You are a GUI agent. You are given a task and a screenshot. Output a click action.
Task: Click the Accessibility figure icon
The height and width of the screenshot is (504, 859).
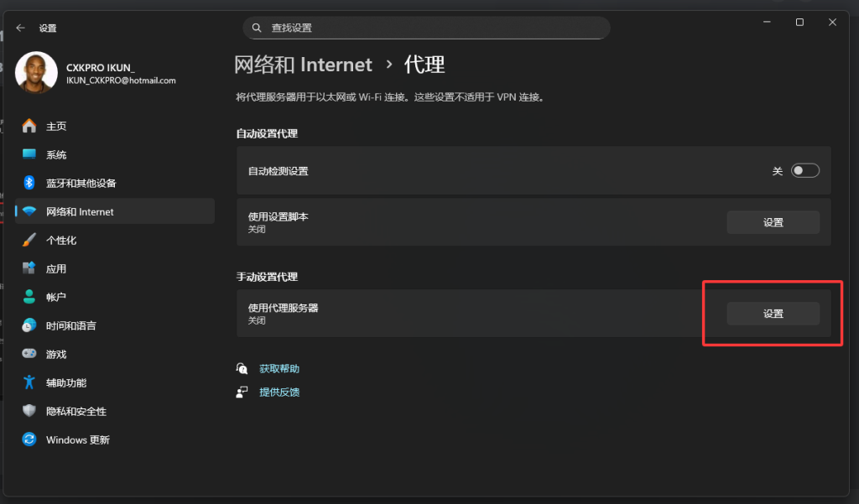[29, 382]
